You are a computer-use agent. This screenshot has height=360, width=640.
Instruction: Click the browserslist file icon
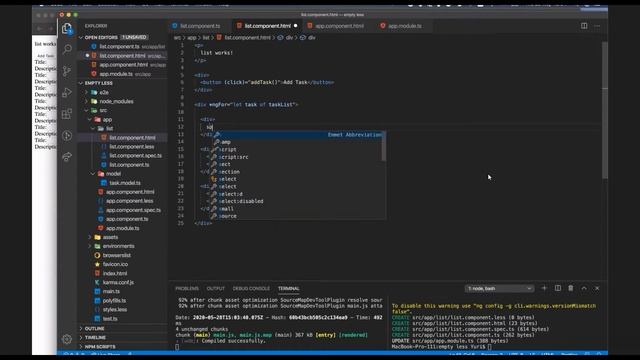point(97,255)
